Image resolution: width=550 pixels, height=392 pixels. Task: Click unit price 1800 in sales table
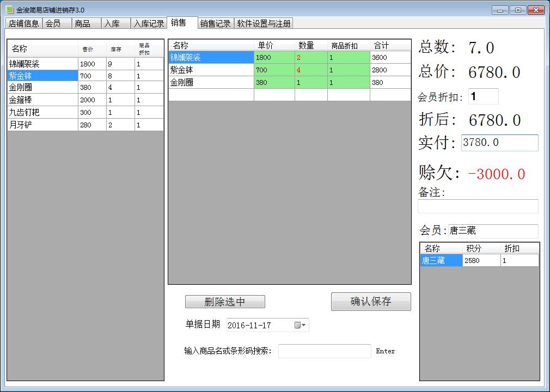(x=274, y=57)
